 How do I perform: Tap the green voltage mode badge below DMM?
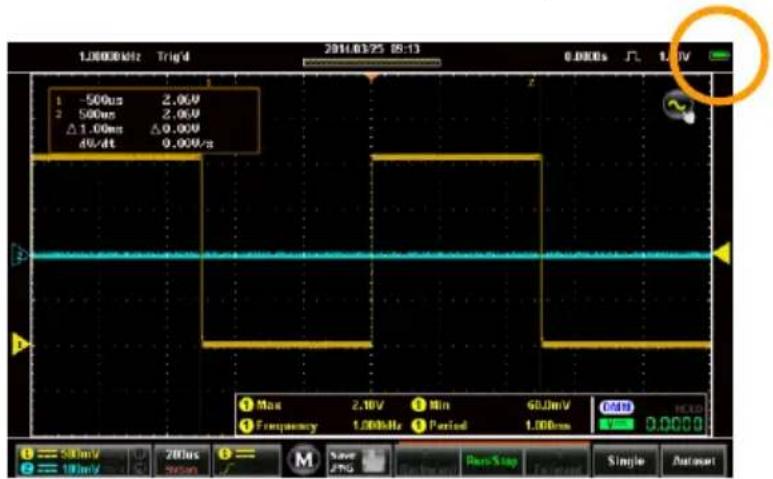(x=616, y=424)
